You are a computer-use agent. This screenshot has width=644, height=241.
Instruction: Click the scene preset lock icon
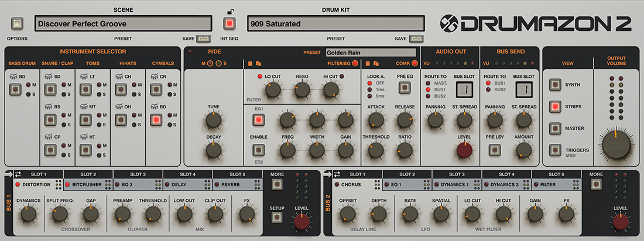(x=229, y=11)
